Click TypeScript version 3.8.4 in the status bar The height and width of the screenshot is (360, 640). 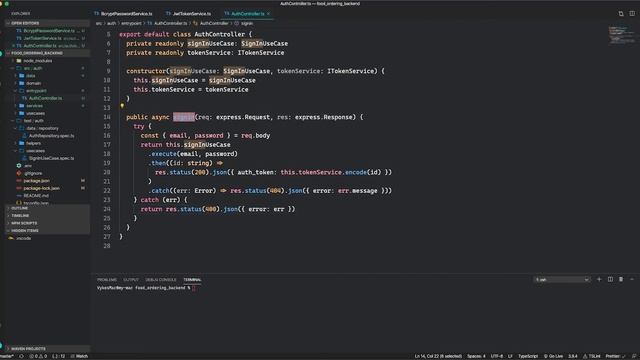pyautogui.click(x=573, y=356)
